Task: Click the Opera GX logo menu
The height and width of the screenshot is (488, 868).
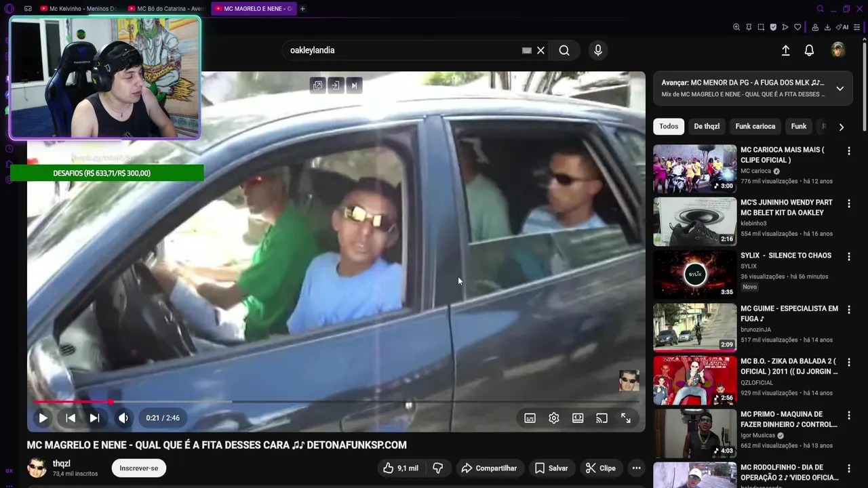Action: [x=9, y=9]
